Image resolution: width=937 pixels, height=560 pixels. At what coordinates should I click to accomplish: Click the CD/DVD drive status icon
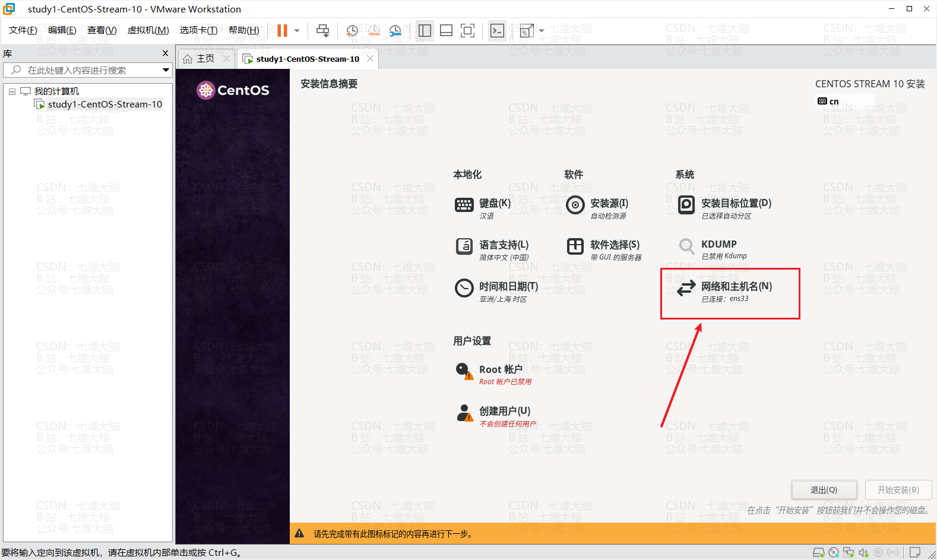(x=834, y=553)
